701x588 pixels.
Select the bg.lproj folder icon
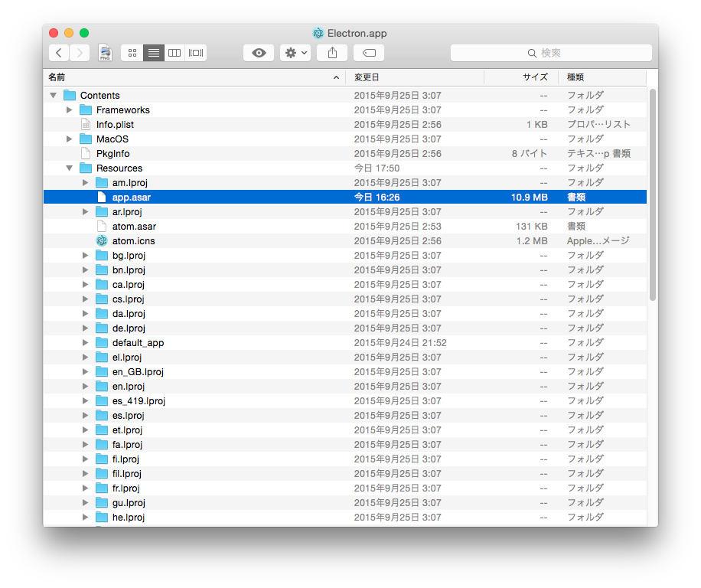click(x=102, y=255)
